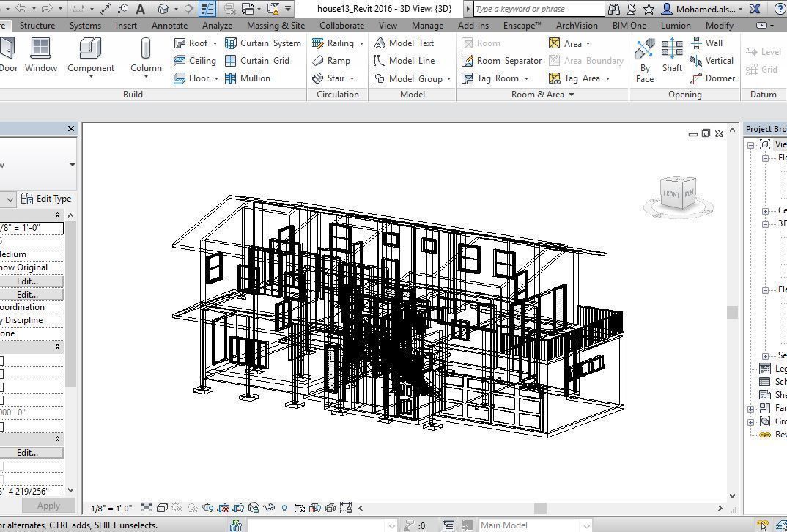
Task: Click the Favorites star icon in title bar
Action: point(649,9)
